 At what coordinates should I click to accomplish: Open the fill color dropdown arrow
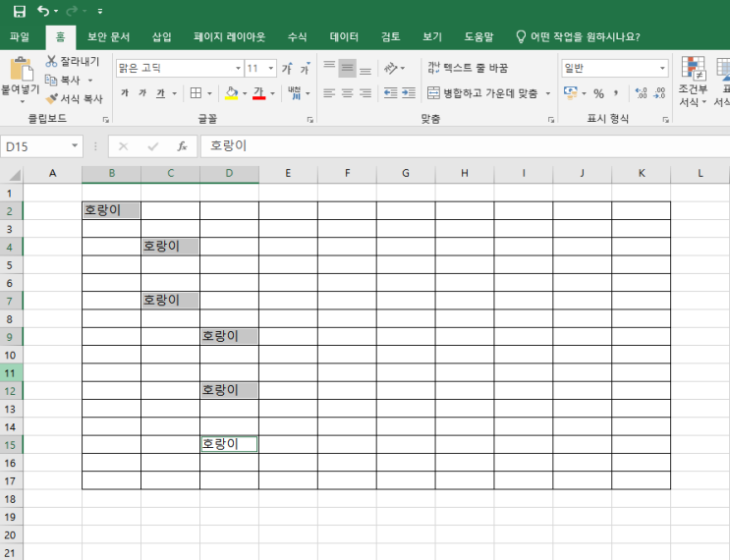[x=245, y=93]
